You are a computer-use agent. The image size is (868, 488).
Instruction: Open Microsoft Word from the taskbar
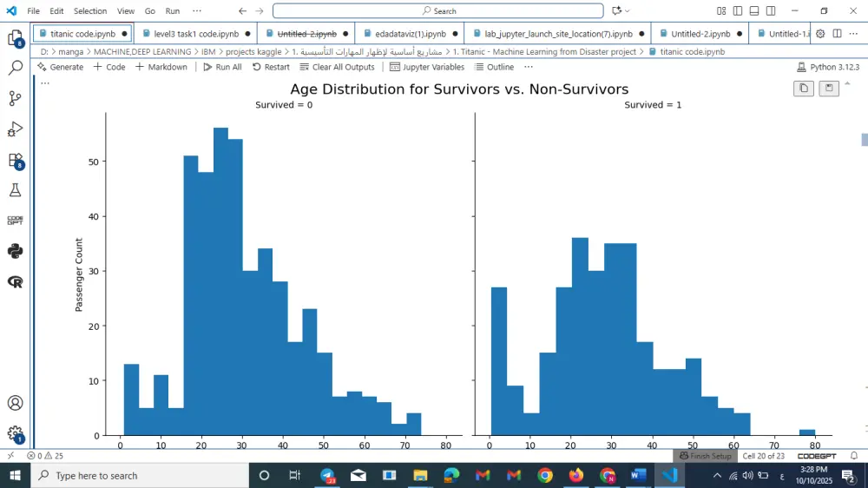pos(638,475)
